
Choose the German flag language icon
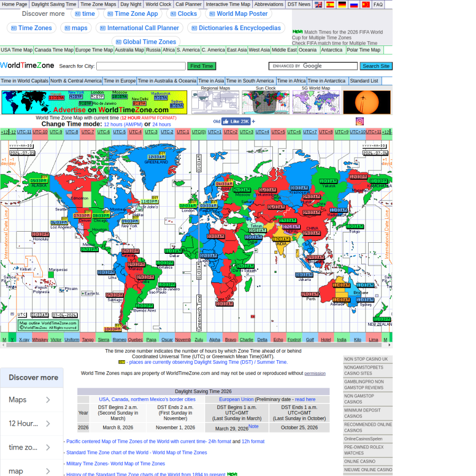pos(342,5)
